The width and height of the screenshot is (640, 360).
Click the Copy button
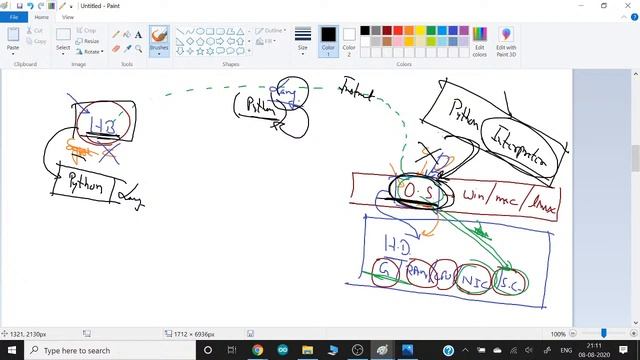(x=36, y=41)
